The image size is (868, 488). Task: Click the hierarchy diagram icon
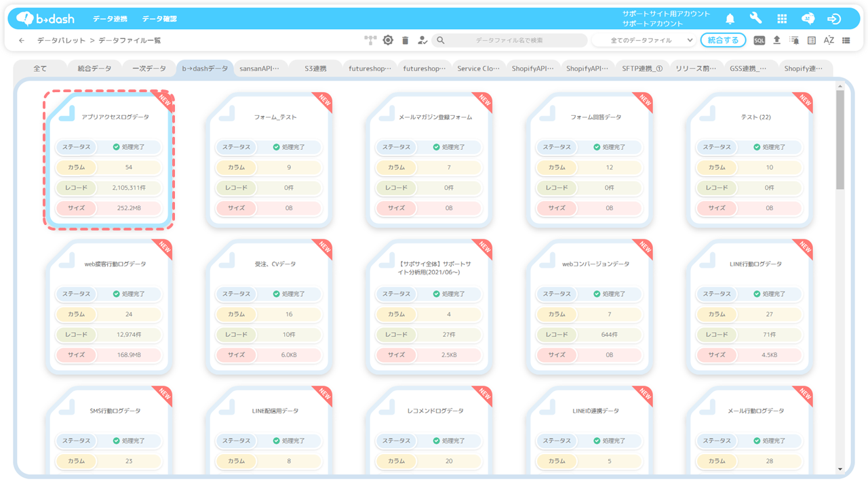point(370,40)
